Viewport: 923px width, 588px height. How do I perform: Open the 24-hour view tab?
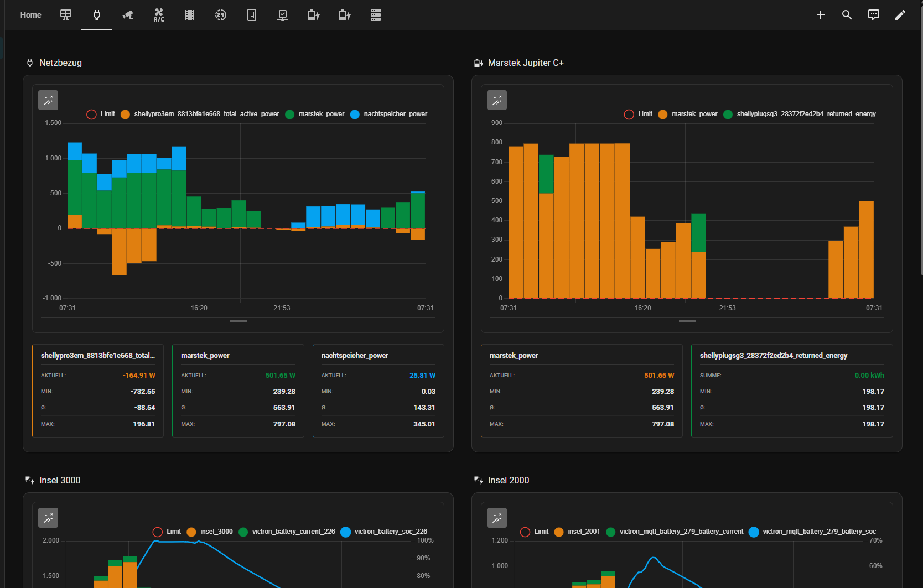221,15
